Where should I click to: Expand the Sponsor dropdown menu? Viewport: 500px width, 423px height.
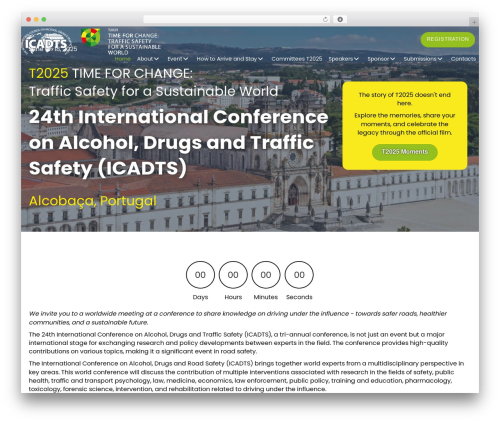(381, 59)
